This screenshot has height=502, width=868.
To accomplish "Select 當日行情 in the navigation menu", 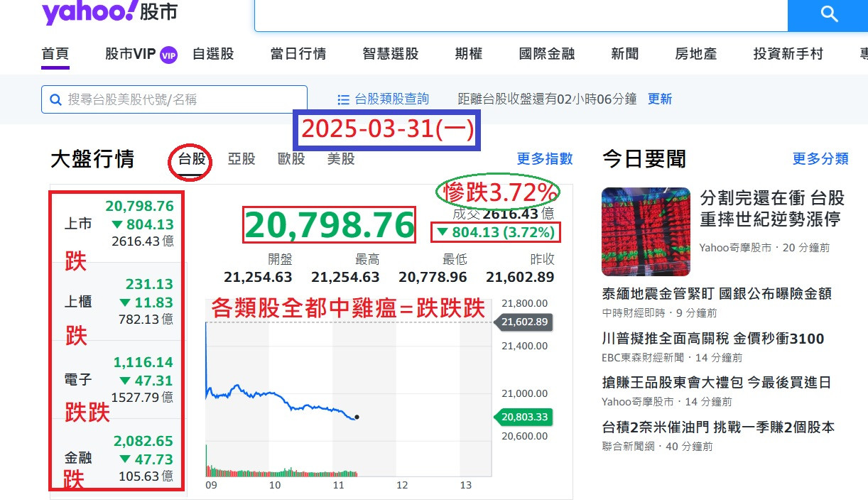I will point(298,53).
